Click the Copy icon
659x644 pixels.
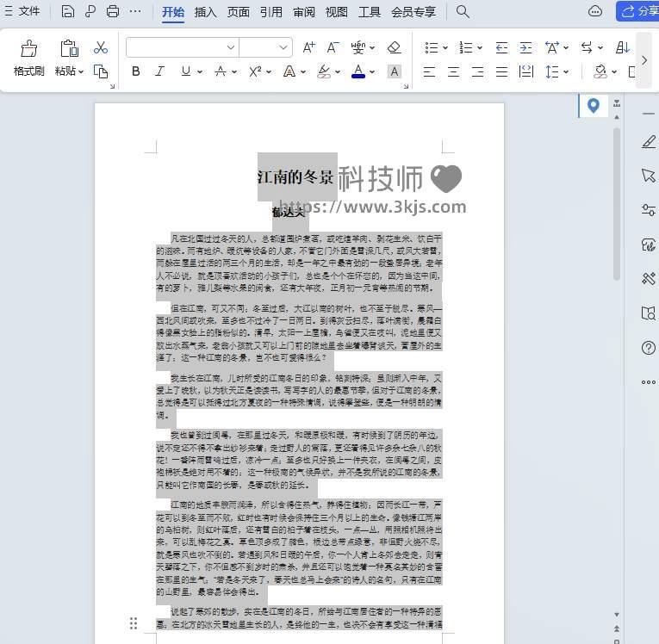(101, 71)
